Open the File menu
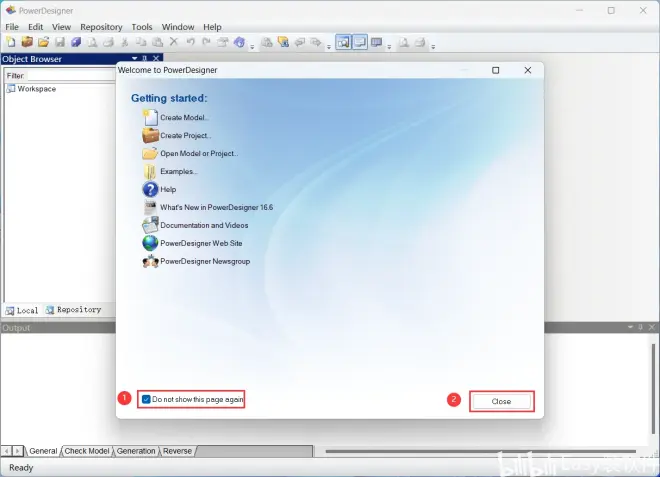 point(12,27)
